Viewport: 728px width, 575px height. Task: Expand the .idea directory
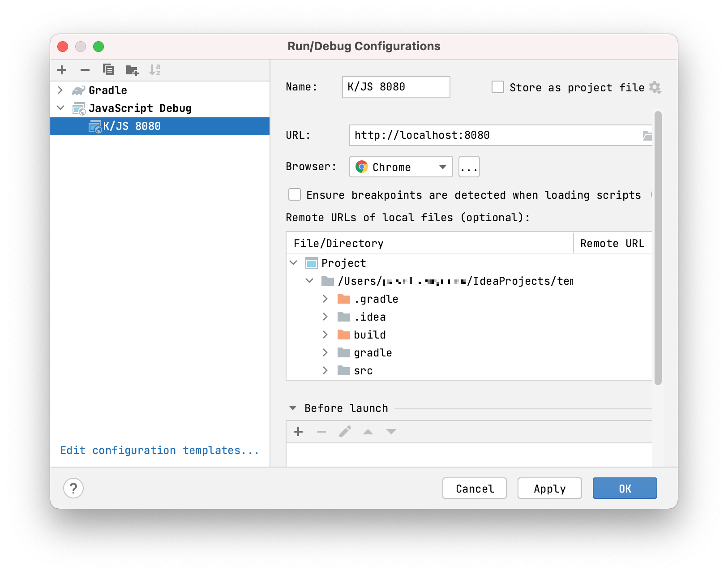click(x=325, y=317)
